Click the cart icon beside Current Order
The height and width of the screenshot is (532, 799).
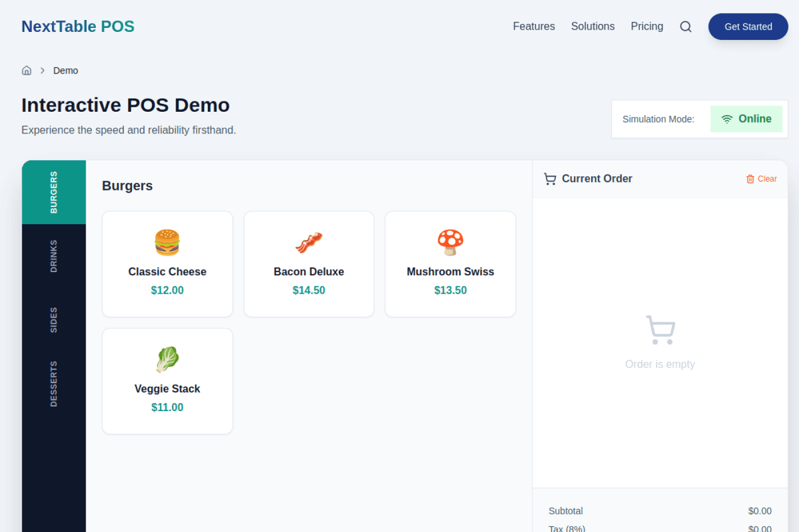(550, 179)
